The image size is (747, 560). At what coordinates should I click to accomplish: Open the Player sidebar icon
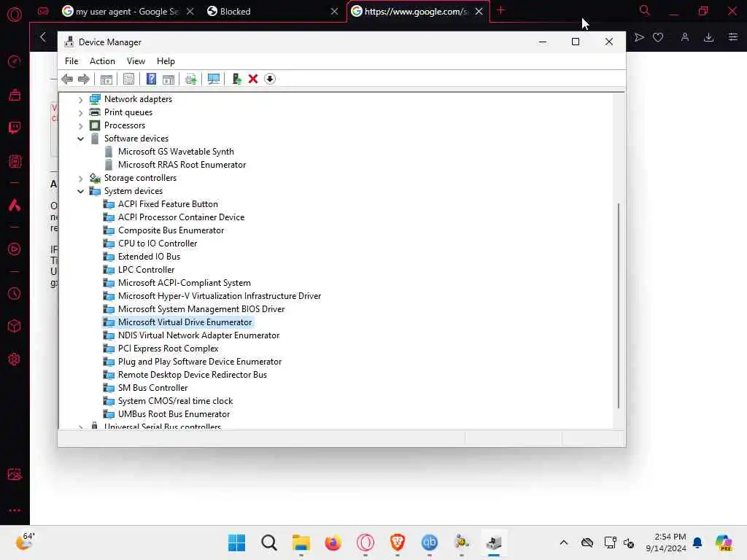(15, 249)
